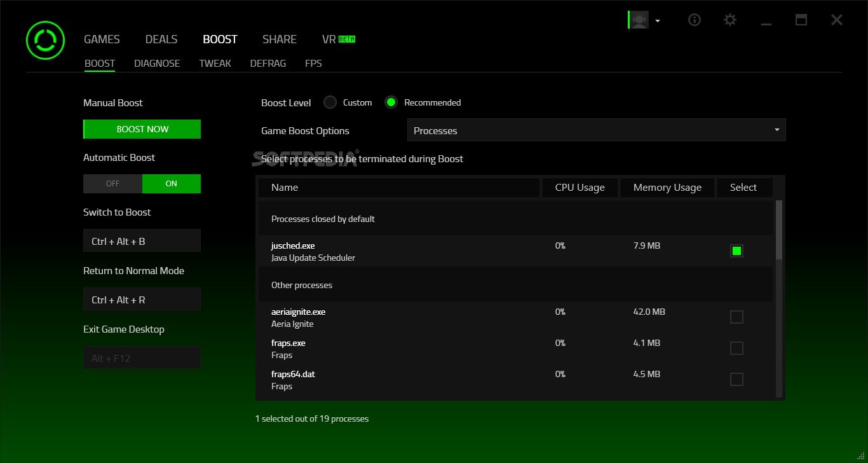Select the BOOST sub-tab
This screenshot has width=868, height=463.
(100, 64)
